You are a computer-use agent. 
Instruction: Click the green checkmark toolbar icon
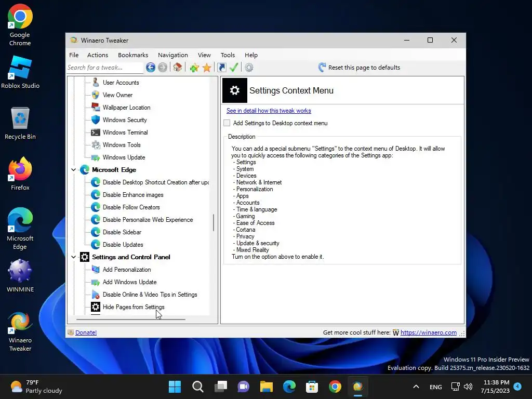coord(234,68)
